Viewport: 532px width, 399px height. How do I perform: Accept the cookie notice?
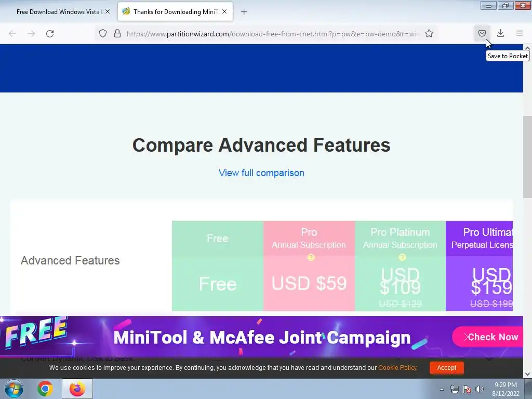pyautogui.click(x=446, y=368)
